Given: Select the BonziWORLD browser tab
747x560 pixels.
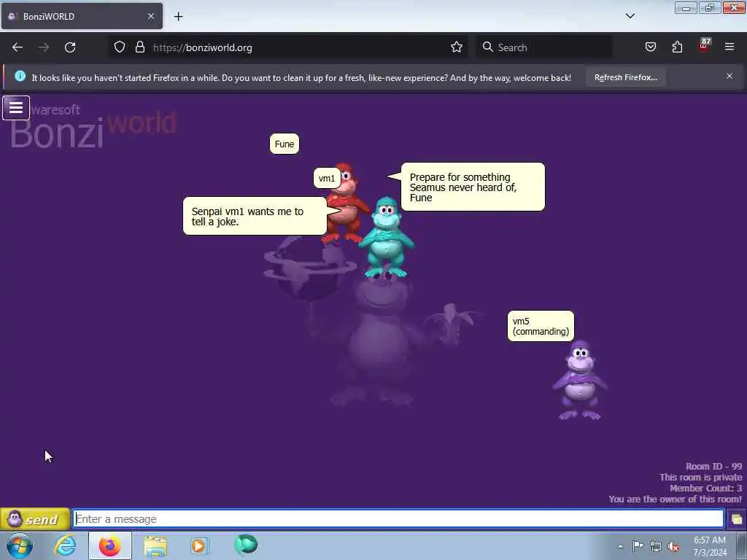Looking at the screenshot, I should pyautogui.click(x=82, y=17).
